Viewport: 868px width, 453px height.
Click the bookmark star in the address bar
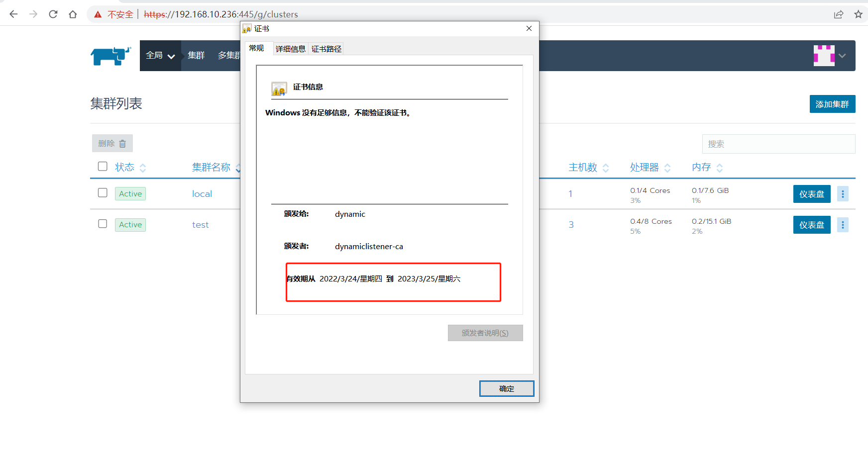(x=859, y=14)
